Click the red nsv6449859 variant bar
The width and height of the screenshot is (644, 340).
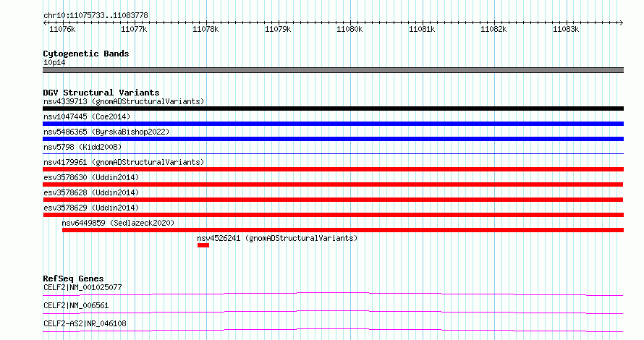point(343,230)
